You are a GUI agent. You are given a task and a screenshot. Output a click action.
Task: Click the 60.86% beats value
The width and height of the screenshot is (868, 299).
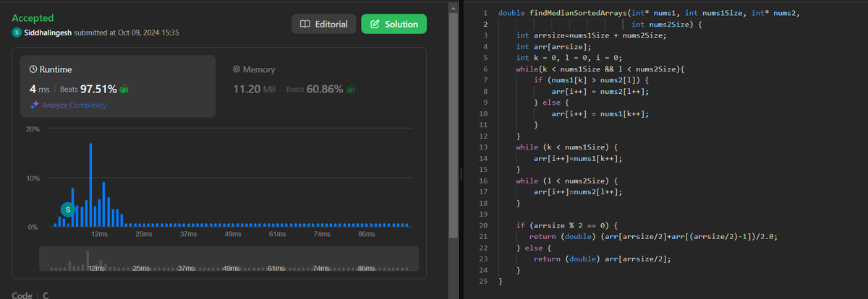tap(325, 90)
